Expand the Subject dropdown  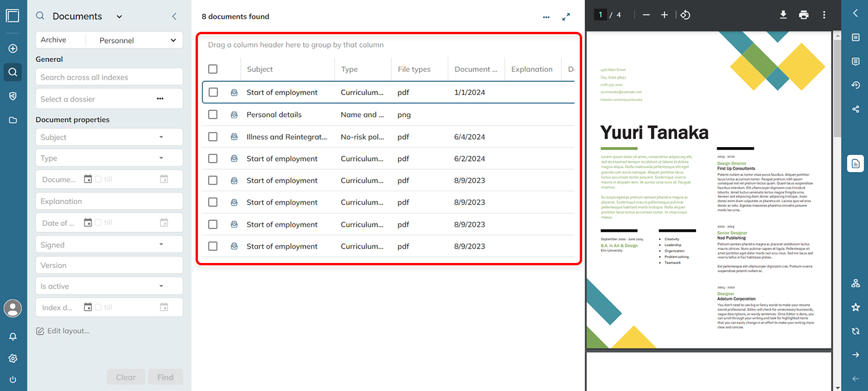click(x=161, y=137)
